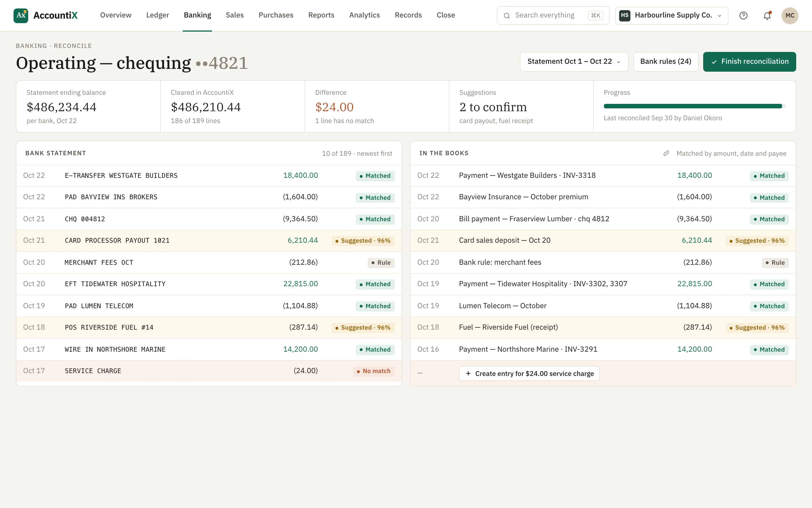Open the Purchases tab

click(x=276, y=15)
